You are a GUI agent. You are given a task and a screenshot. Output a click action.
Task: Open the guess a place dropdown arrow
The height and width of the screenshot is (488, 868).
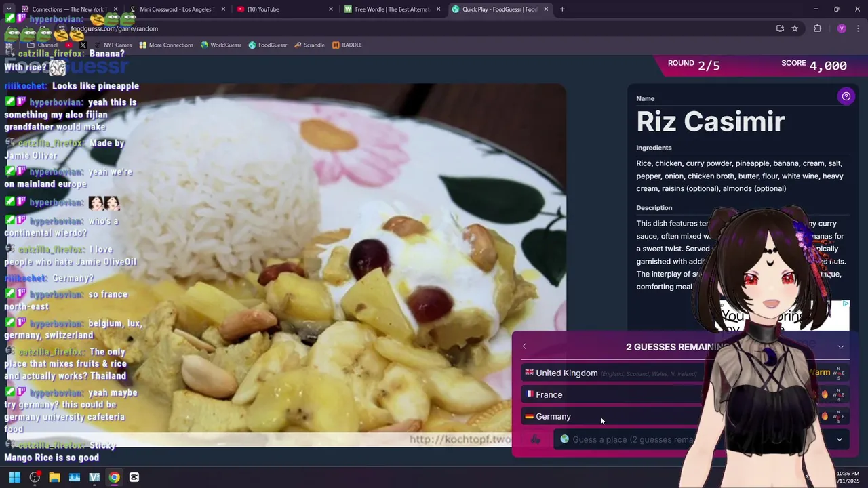pos(839,439)
